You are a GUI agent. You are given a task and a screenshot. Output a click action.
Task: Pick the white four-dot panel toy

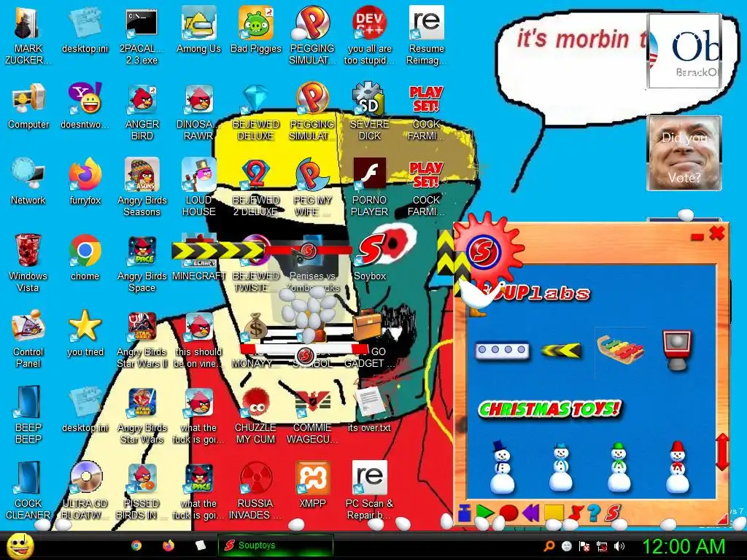tap(502, 350)
